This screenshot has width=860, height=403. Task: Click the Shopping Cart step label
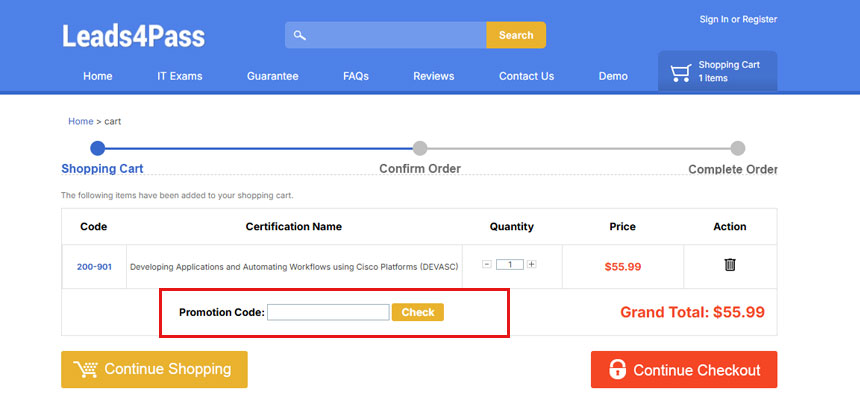tap(102, 169)
